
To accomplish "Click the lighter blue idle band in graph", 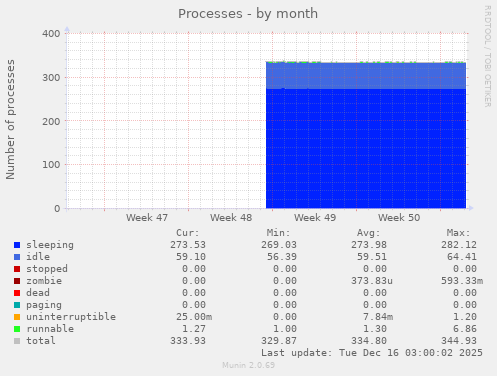I will pyautogui.click(x=366, y=76).
